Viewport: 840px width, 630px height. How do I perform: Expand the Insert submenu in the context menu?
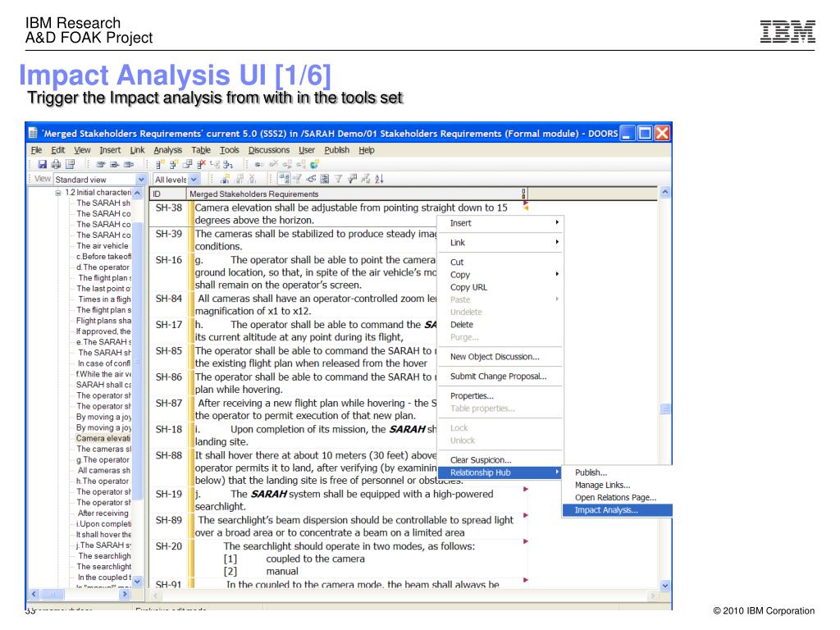[501, 223]
